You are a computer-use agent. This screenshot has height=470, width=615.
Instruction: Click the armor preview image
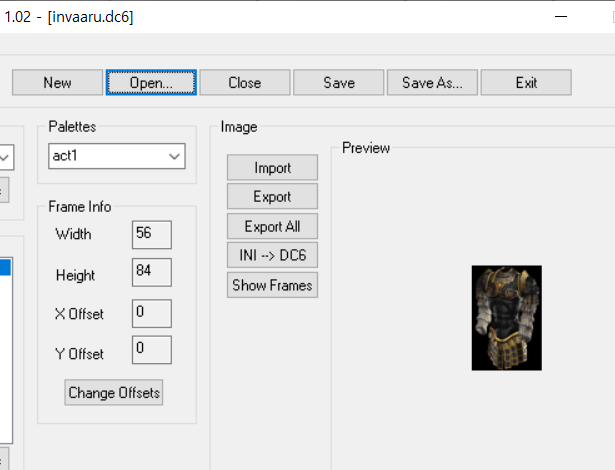(x=507, y=318)
